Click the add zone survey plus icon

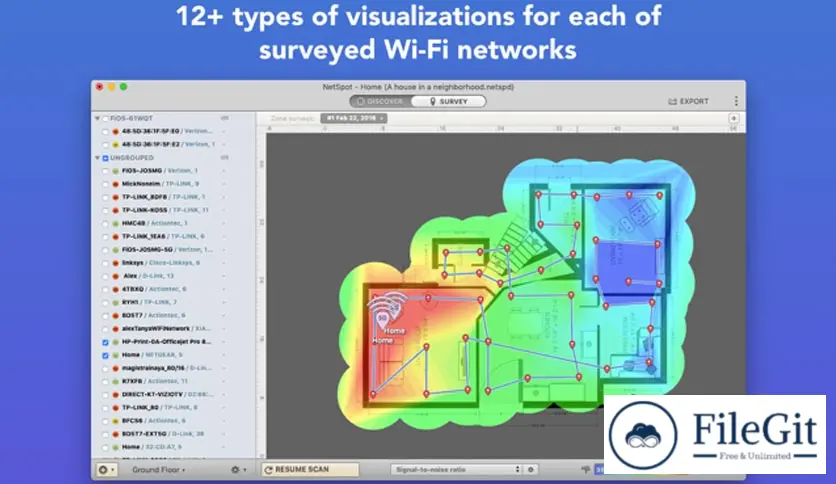pos(734,118)
